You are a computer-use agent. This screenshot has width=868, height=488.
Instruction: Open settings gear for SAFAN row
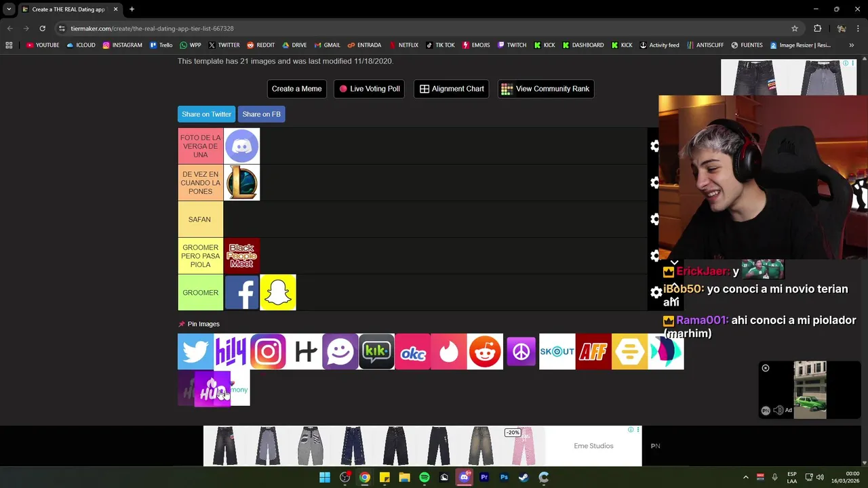[655, 219]
